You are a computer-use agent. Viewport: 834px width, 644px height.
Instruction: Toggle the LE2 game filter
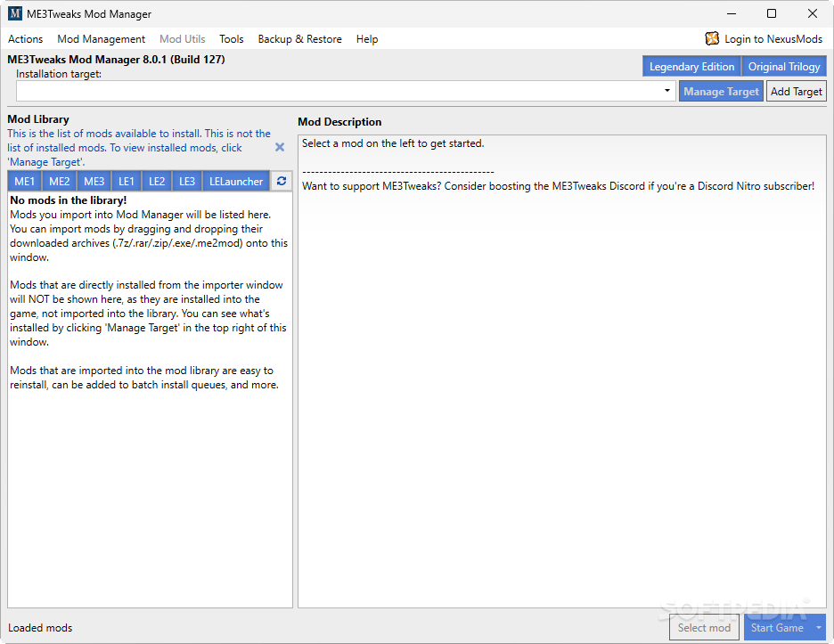tap(157, 182)
